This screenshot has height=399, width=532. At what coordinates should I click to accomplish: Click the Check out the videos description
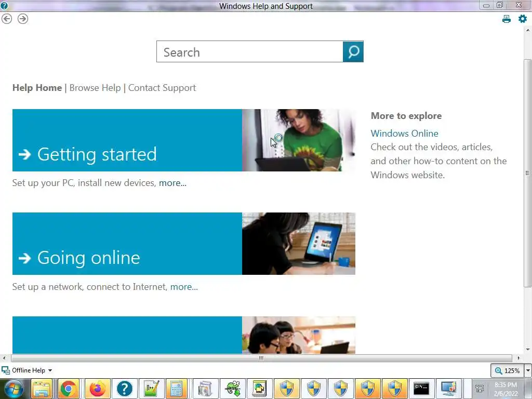click(438, 161)
